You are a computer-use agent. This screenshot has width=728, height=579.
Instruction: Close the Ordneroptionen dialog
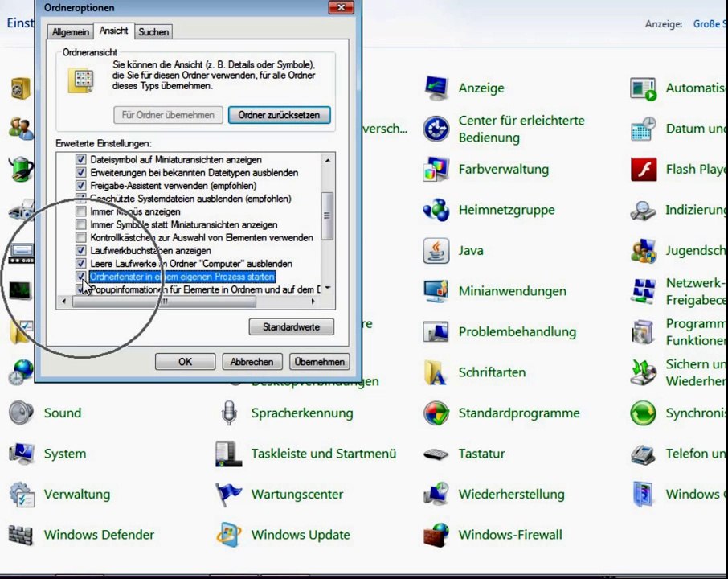point(342,7)
